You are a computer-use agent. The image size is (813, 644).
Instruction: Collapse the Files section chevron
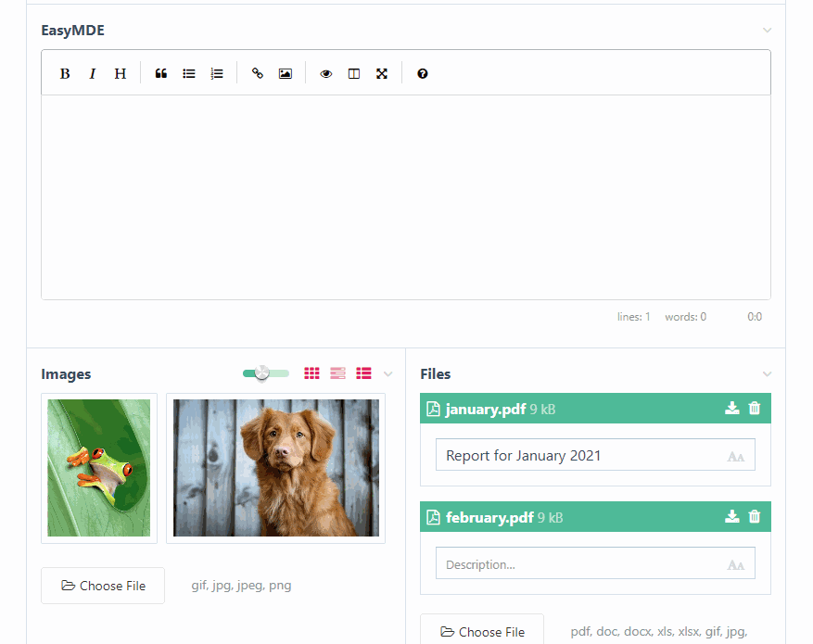pyautogui.click(x=767, y=374)
